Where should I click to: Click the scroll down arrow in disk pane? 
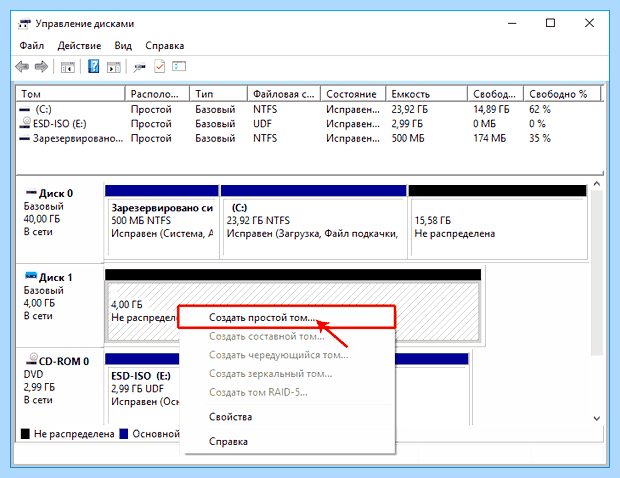point(597,418)
